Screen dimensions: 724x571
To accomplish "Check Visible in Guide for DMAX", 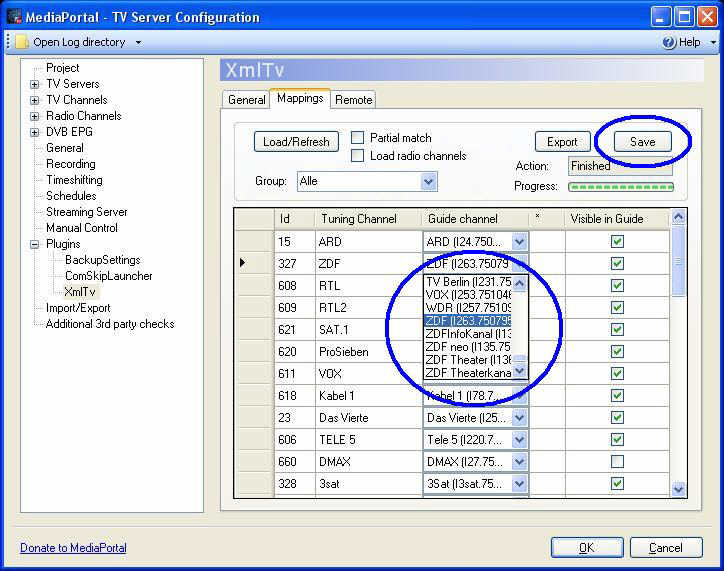I will [x=617, y=461].
